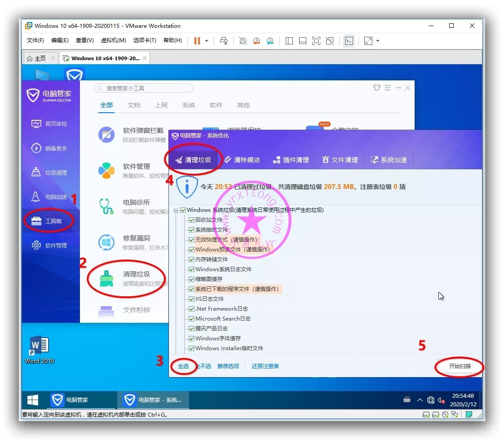Click the 开始扫描 button
This screenshot has width=504, height=440.
click(460, 366)
